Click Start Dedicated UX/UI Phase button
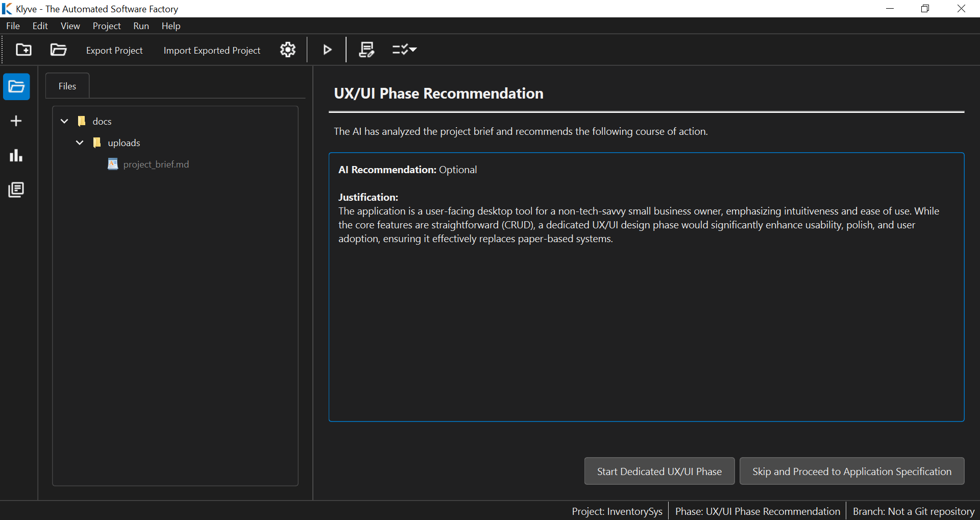This screenshot has width=980, height=520. point(659,471)
